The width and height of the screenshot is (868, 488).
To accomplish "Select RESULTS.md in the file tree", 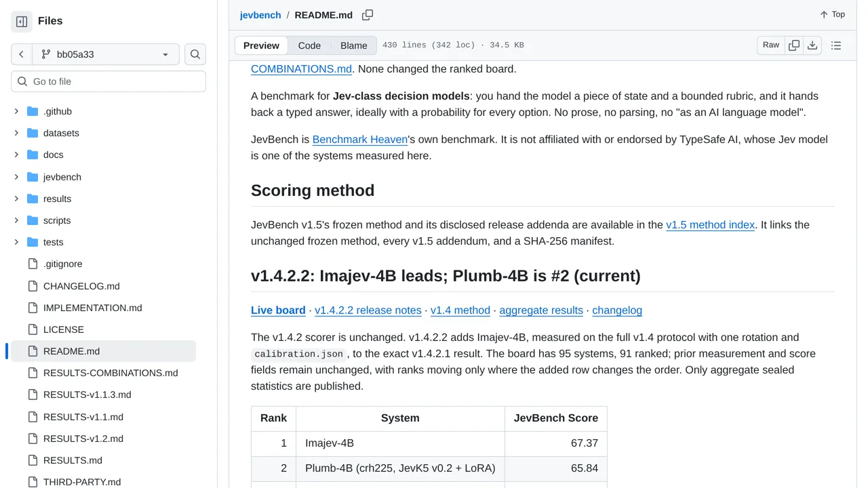I will pyautogui.click(x=102, y=460).
